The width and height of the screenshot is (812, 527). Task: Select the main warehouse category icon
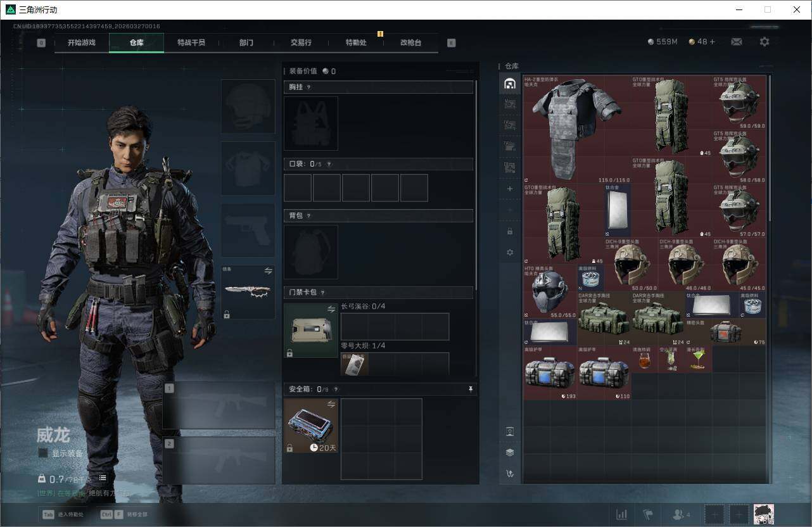click(510, 84)
